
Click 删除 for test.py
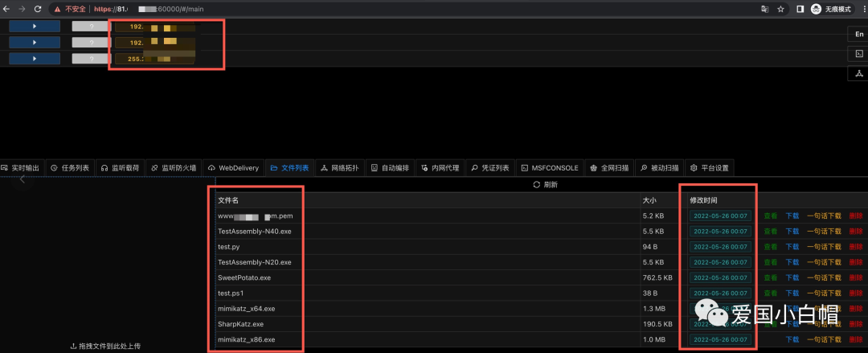pyautogui.click(x=855, y=247)
